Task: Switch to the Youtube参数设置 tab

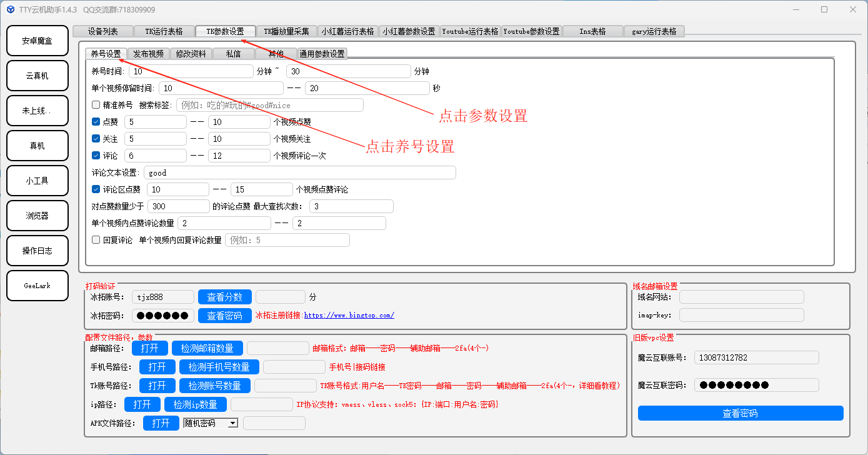Action: pos(531,31)
